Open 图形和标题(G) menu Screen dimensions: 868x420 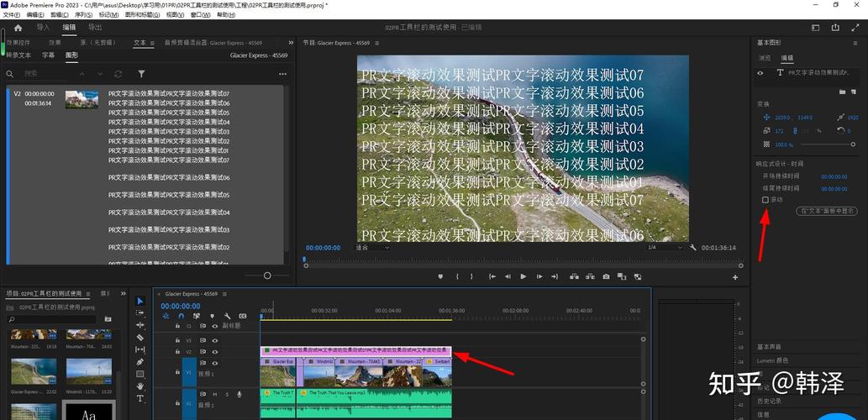[x=142, y=15]
